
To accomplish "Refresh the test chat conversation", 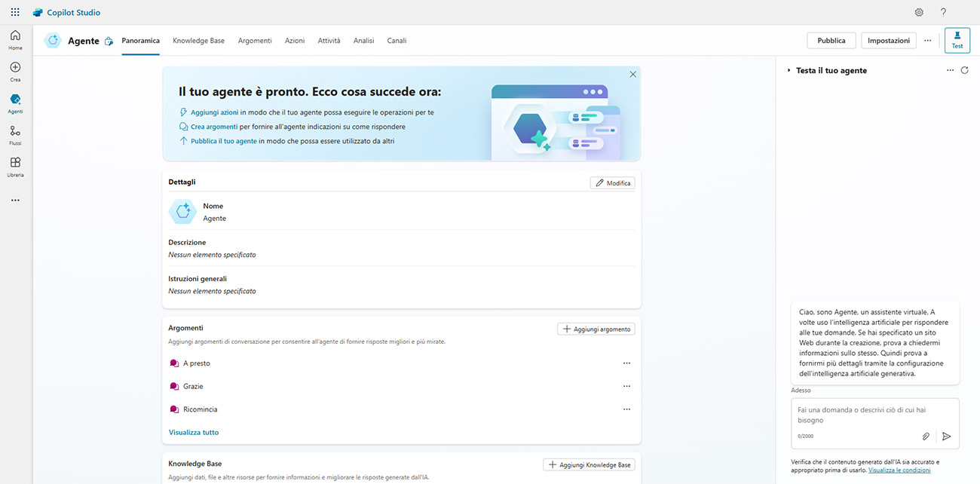I will pos(965,69).
